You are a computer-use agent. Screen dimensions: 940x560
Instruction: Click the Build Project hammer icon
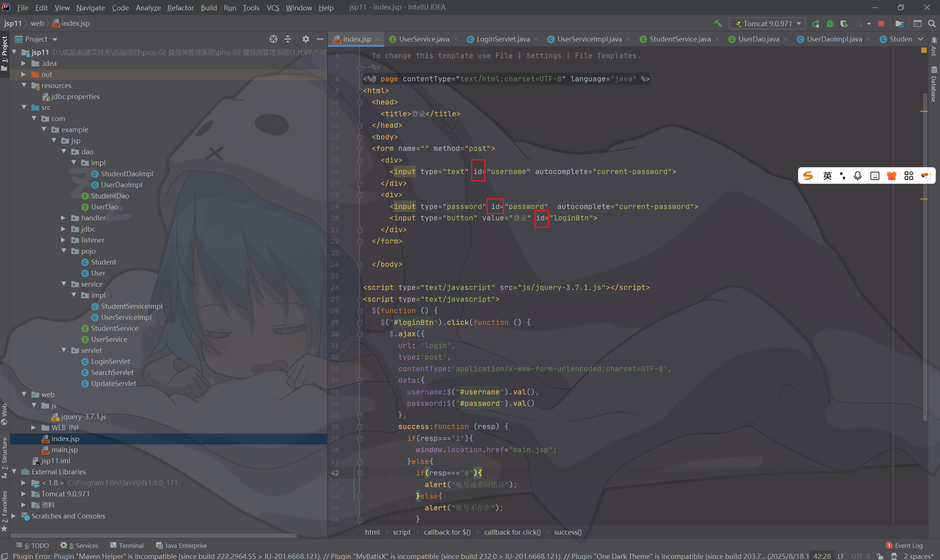click(x=718, y=24)
